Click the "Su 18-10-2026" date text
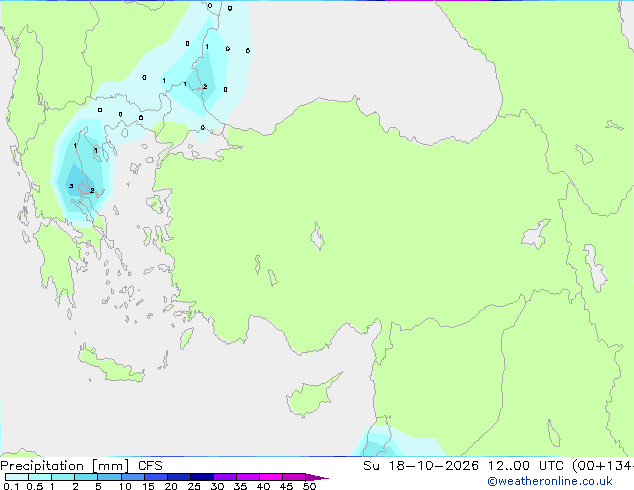The width and height of the screenshot is (634, 490). pos(421,466)
